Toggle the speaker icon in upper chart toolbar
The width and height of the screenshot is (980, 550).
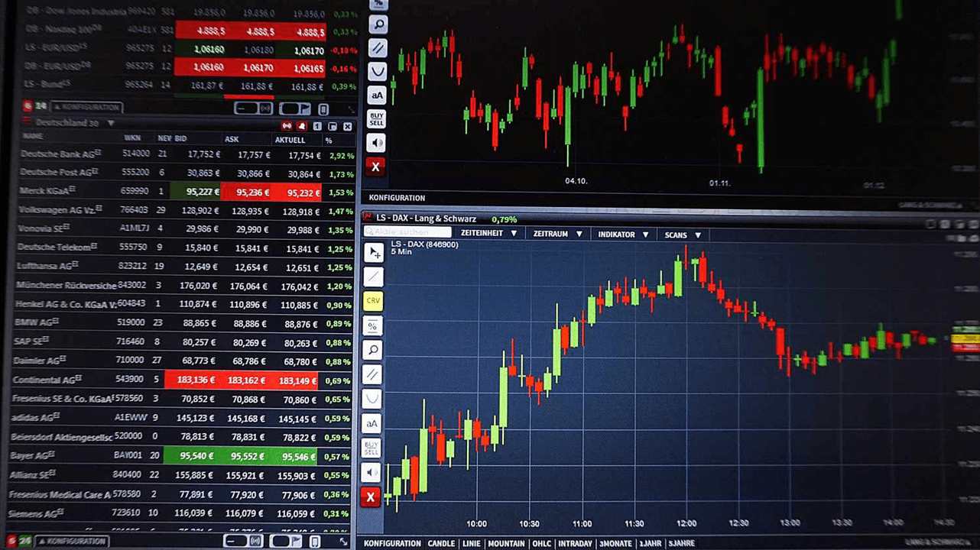[x=376, y=142]
